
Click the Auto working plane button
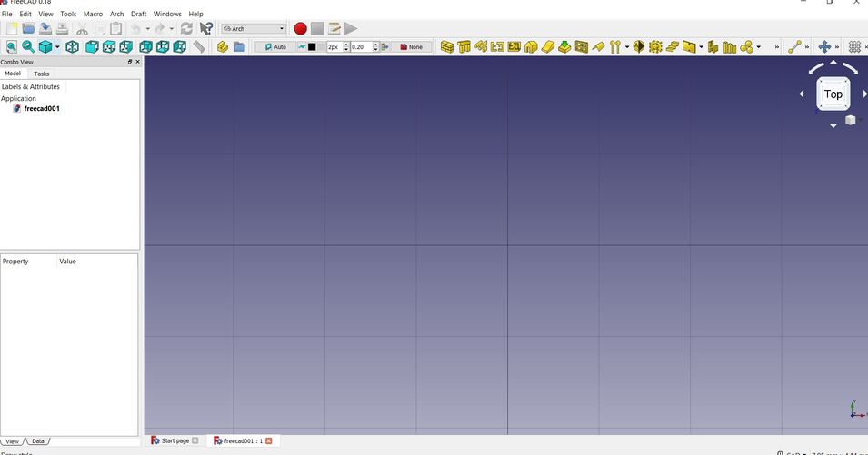(275, 47)
